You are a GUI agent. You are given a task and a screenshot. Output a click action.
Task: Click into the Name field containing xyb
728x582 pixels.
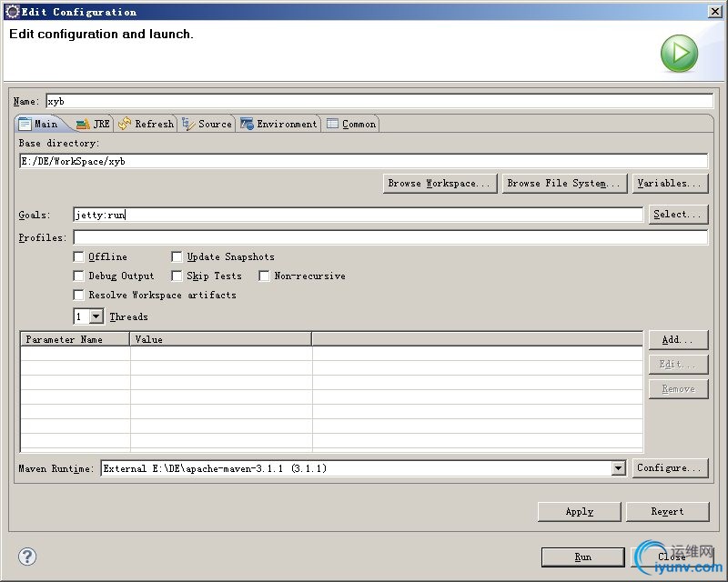coord(379,101)
